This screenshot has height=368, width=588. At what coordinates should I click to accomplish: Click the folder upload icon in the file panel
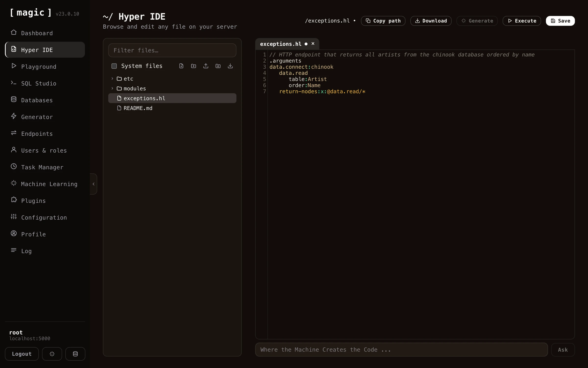pyautogui.click(x=218, y=66)
